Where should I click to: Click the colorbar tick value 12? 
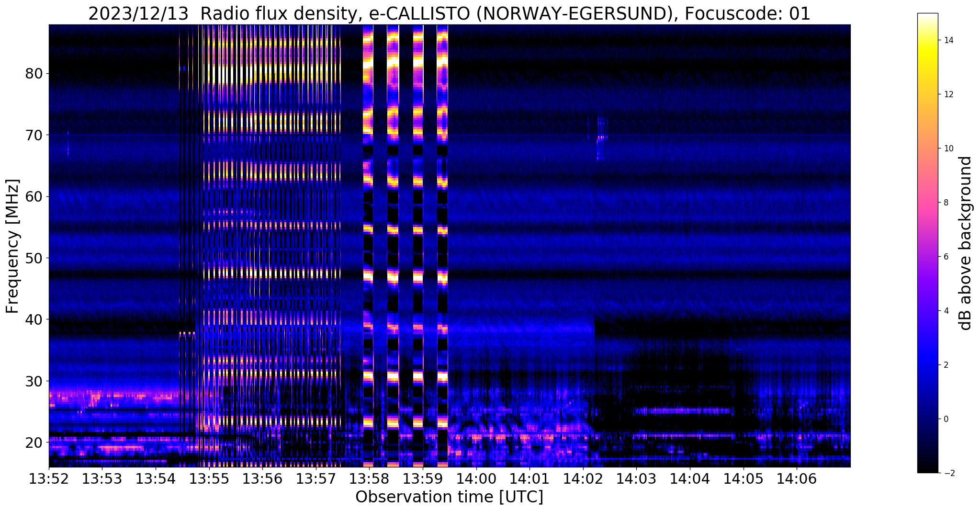[x=948, y=94]
